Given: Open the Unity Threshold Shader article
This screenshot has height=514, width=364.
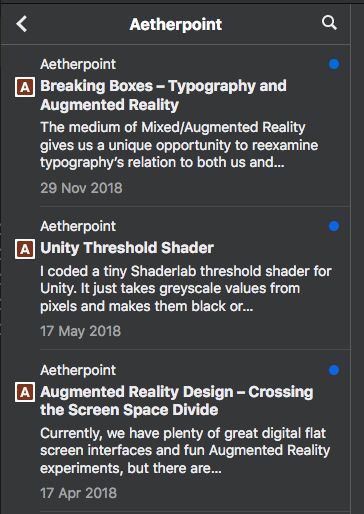Looking at the screenshot, I should 127,248.
